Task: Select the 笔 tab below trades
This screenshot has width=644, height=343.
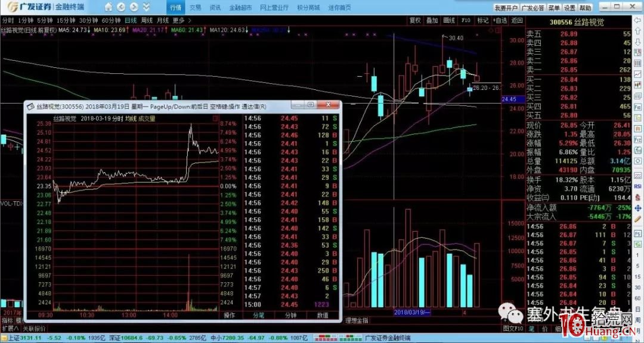Action: pos(531,329)
